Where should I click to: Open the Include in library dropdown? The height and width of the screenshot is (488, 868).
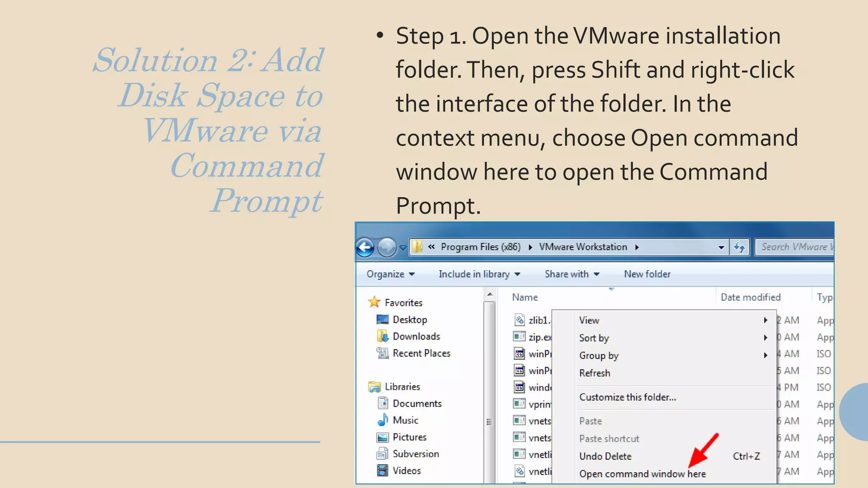pyautogui.click(x=479, y=274)
